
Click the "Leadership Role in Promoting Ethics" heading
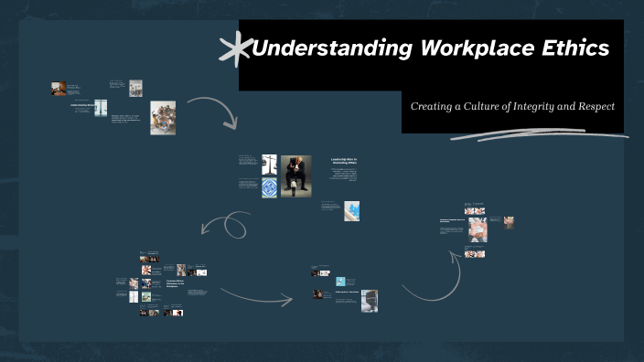(344, 161)
